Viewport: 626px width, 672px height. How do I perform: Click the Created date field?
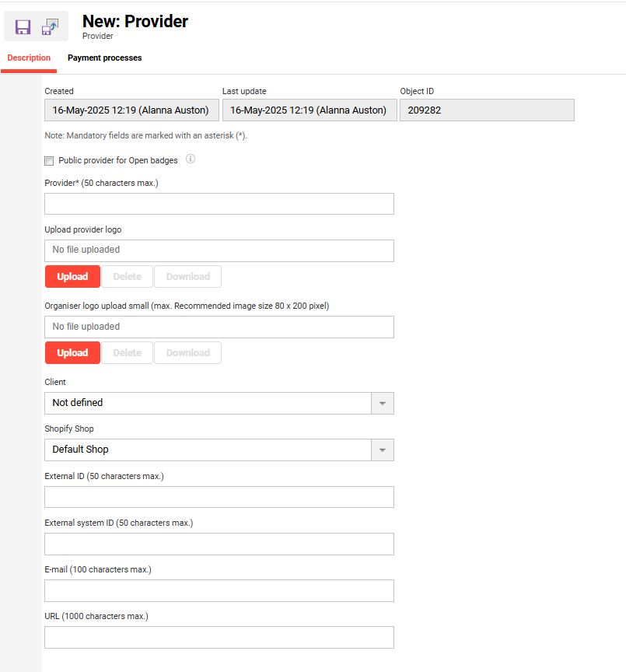click(x=131, y=110)
